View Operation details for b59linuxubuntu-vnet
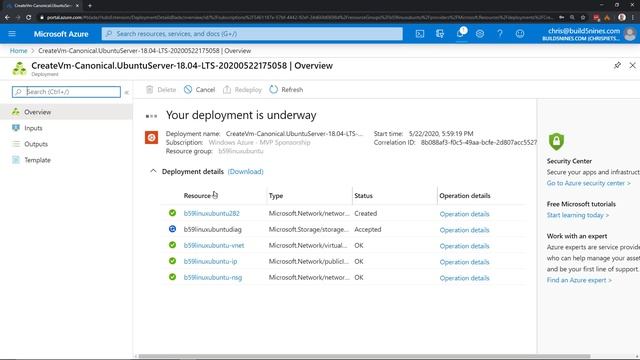The height and width of the screenshot is (360, 640). (464, 246)
